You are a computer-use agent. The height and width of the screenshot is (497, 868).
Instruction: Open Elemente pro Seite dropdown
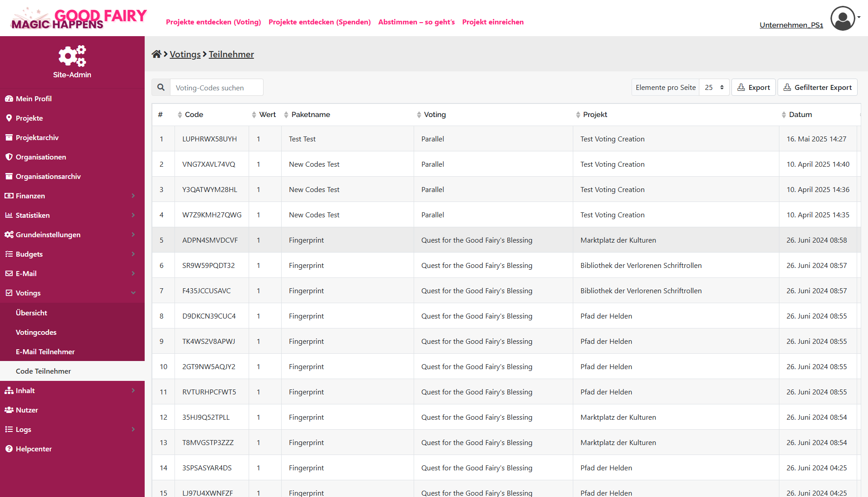tap(714, 87)
